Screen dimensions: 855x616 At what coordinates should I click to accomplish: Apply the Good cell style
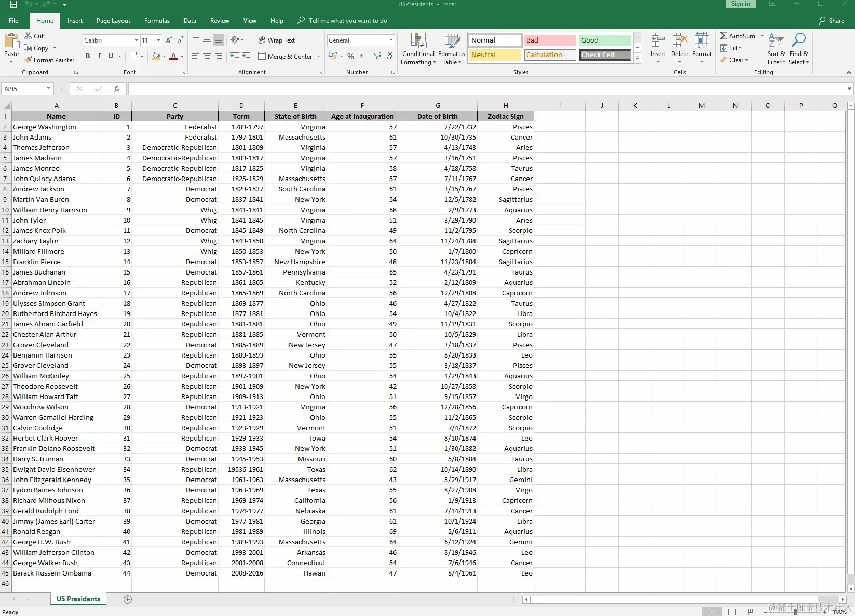click(605, 40)
